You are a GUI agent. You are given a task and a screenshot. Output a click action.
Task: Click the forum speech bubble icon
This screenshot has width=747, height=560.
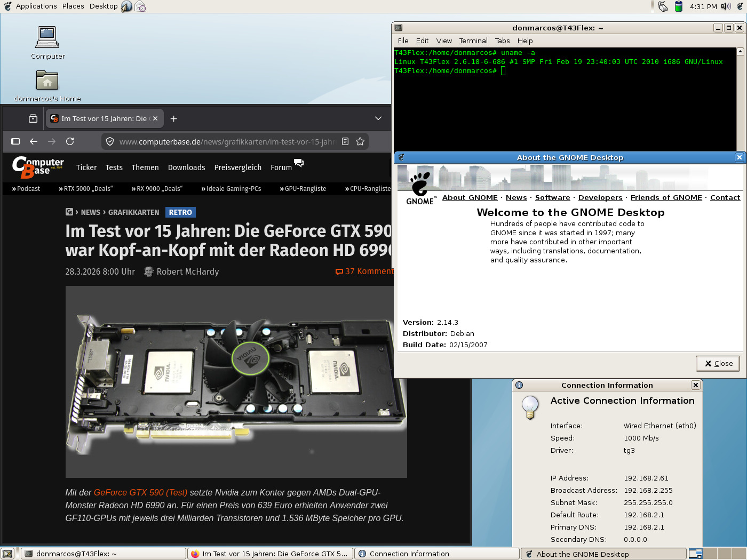point(299,163)
